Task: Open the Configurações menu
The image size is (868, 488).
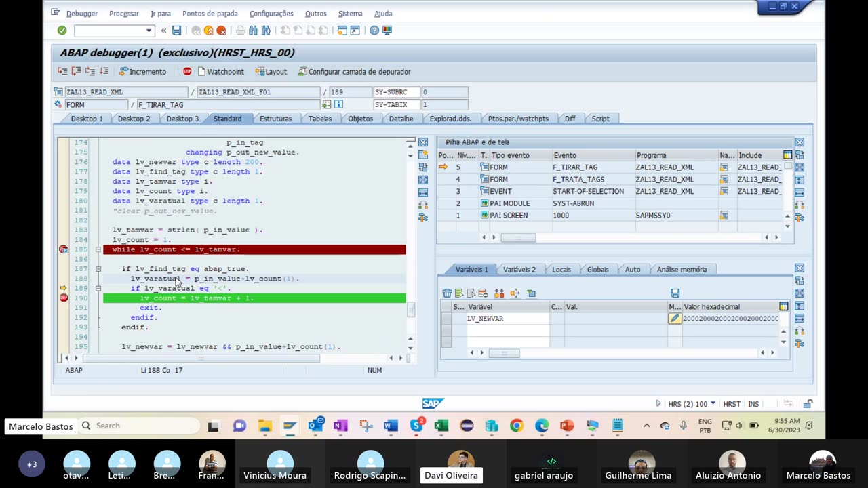Action: 271,14
